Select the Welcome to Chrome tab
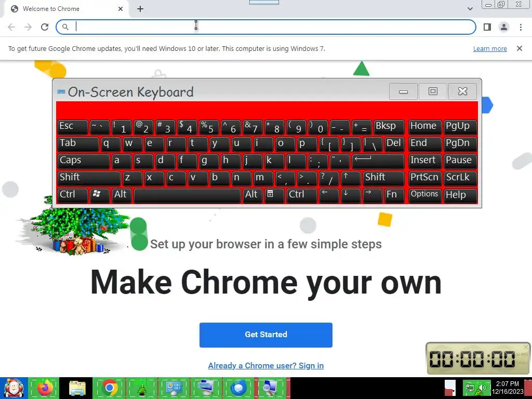Screen dimensions: 532x399 tap(67, 9)
